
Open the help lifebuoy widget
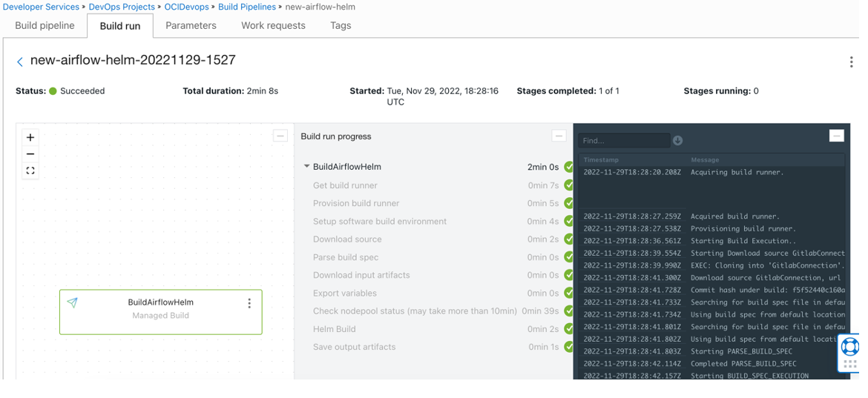point(850,346)
